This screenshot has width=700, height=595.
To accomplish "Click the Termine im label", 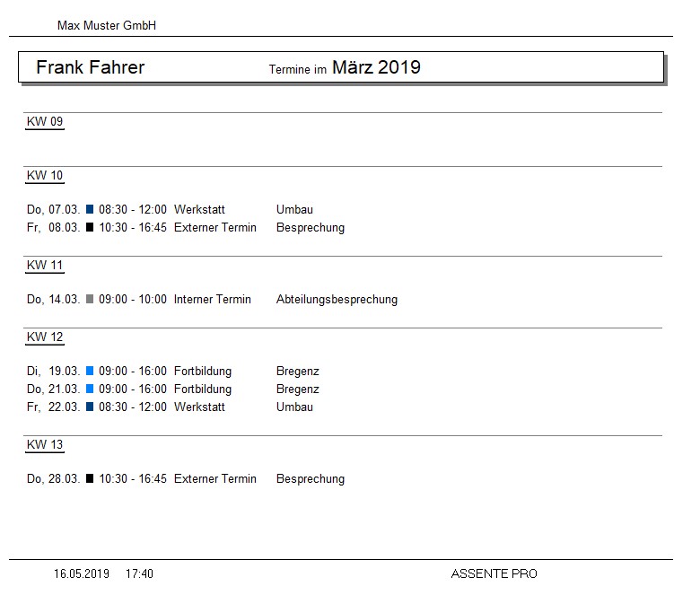I will pos(297,70).
